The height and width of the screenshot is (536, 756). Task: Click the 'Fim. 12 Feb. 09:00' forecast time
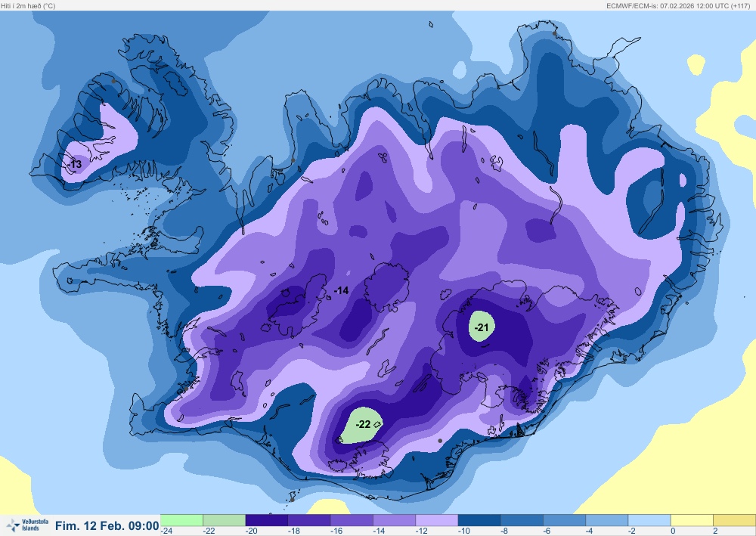pos(107,525)
